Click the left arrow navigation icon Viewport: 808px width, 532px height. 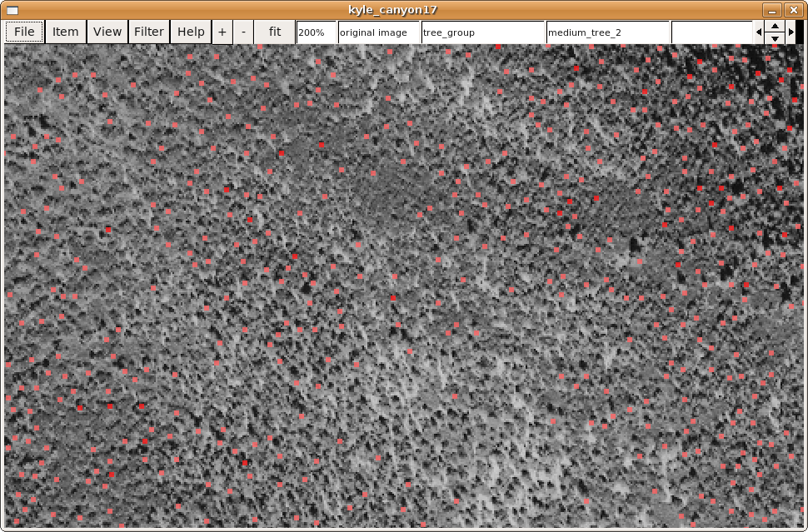click(759, 32)
